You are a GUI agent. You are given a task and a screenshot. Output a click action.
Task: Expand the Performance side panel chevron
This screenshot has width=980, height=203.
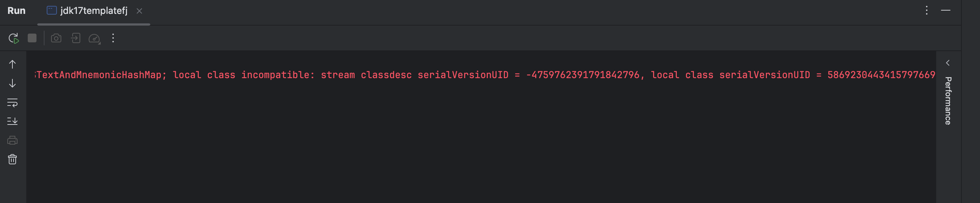(948, 63)
